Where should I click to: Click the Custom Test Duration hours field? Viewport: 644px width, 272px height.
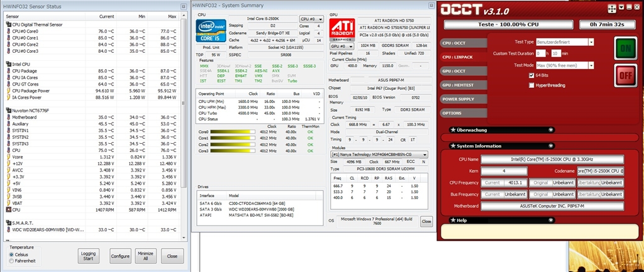point(540,53)
